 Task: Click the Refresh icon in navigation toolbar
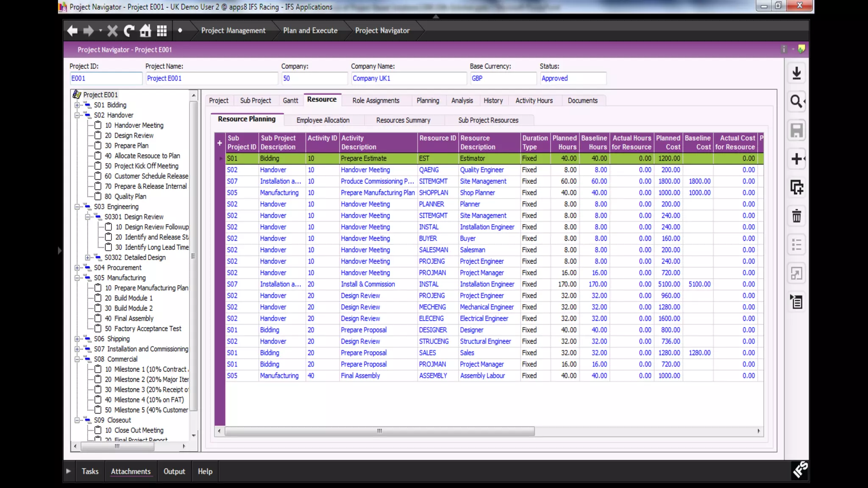[129, 30]
